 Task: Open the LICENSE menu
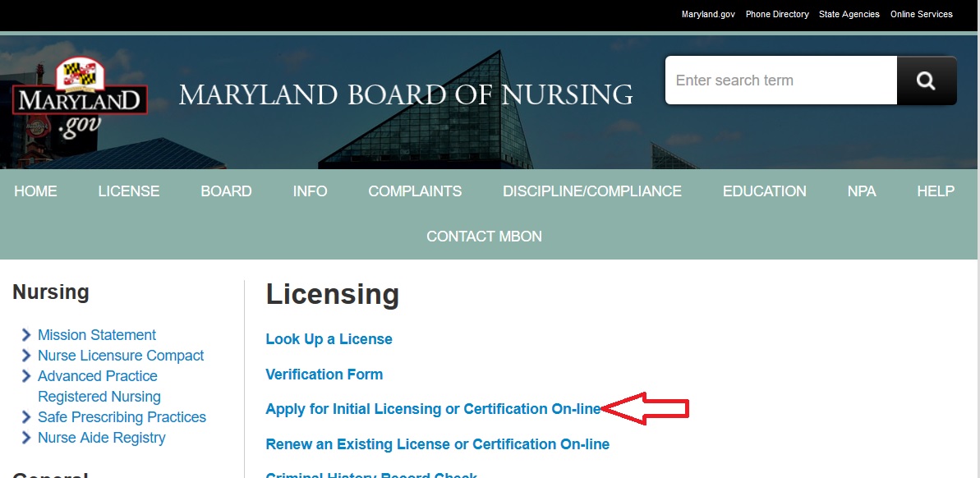(x=129, y=191)
